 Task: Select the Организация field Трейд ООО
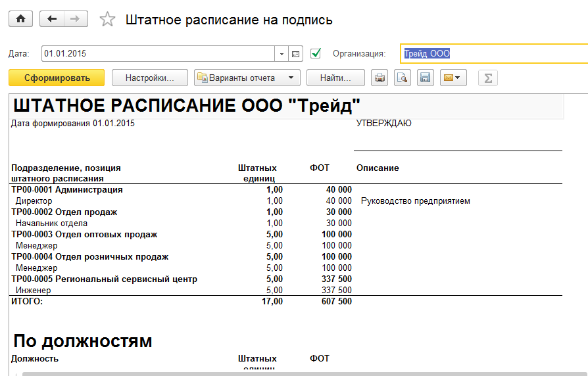[494, 54]
